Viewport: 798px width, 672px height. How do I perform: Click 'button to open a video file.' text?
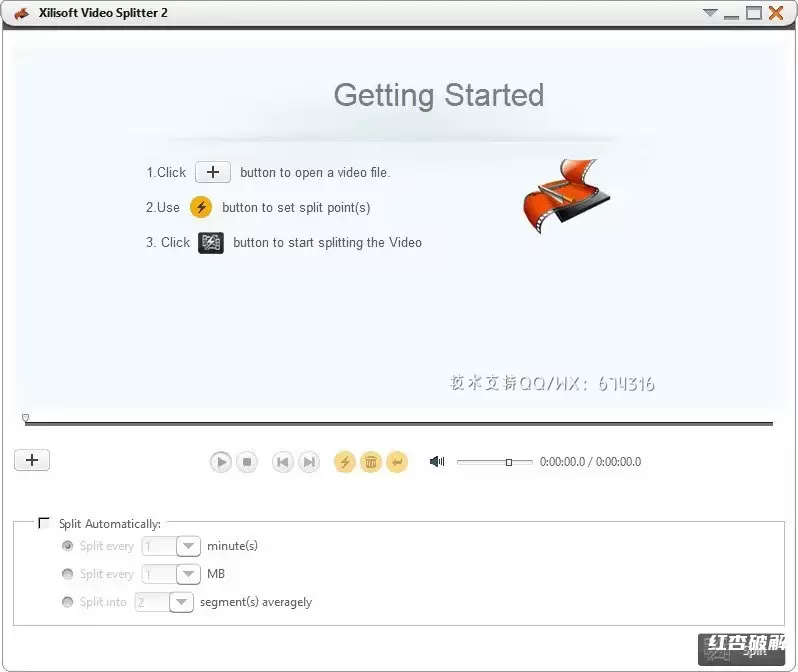315,173
